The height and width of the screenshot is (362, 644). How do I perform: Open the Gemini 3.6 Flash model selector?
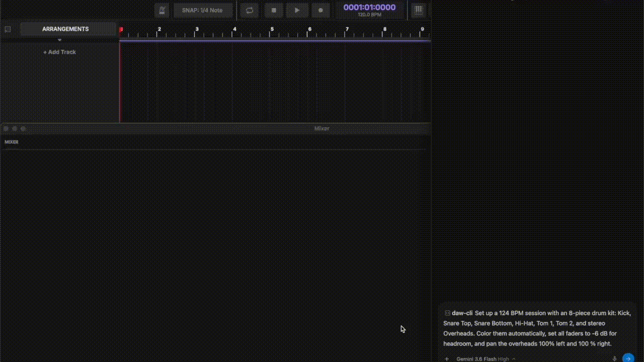[486, 359]
